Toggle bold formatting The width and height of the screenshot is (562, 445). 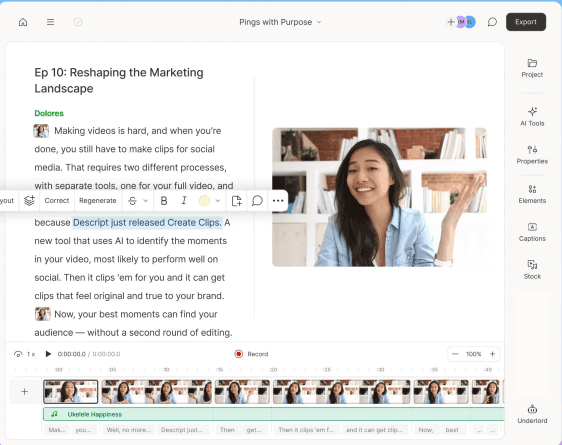tap(164, 201)
